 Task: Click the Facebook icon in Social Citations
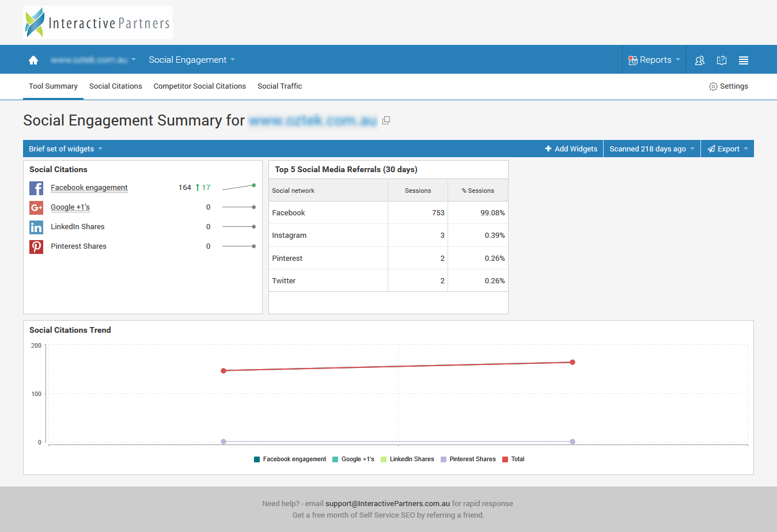[x=36, y=188]
